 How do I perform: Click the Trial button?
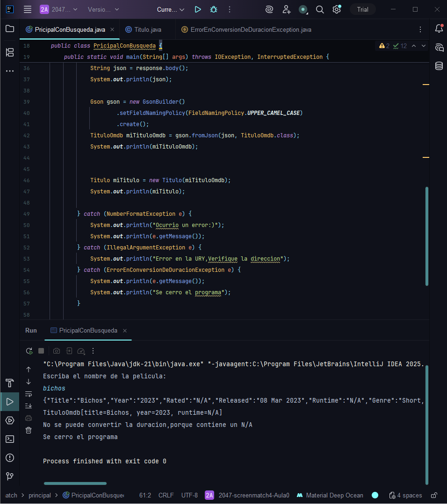363,9
